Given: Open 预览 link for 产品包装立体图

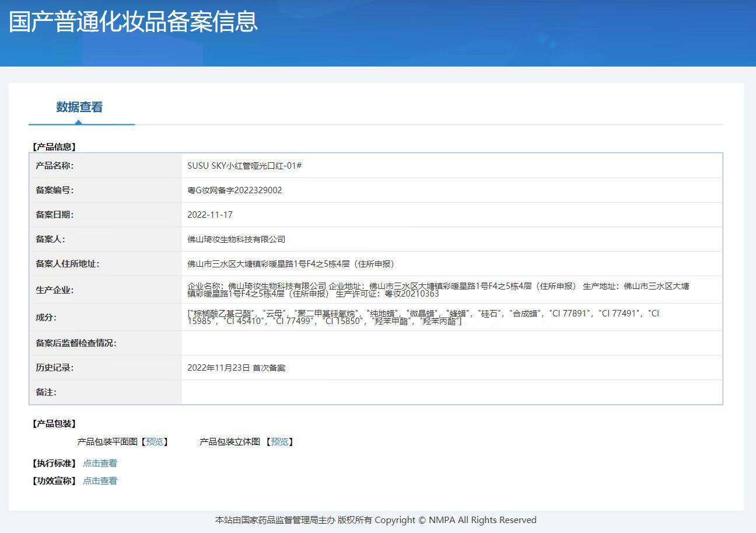Looking at the screenshot, I should [279, 442].
